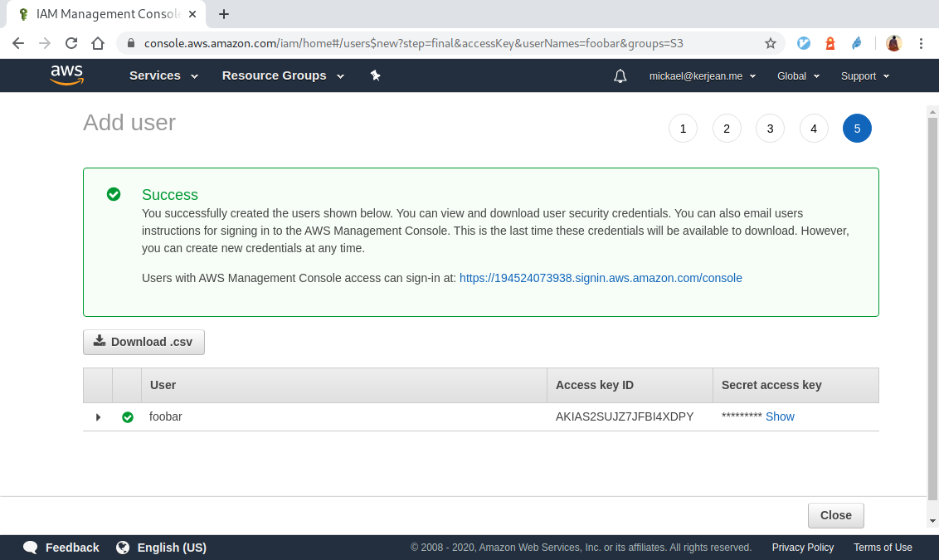Select the IAM Management Console tab
939x560 pixels.
click(x=107, y=14)
